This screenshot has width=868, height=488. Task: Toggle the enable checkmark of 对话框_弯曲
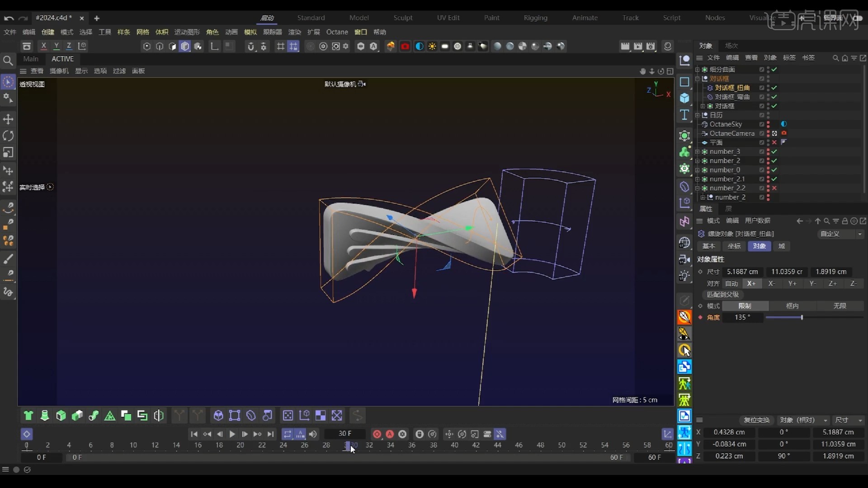click(x=774, y=97)
